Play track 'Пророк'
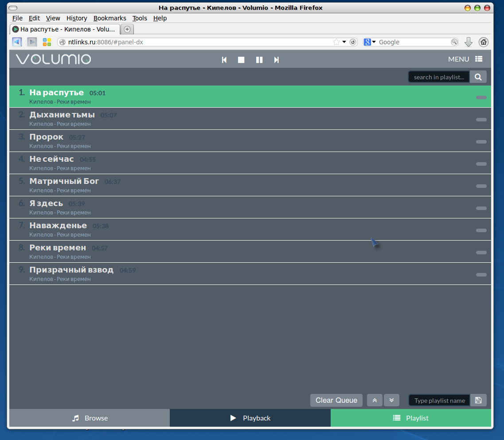Viewport: 504px width, 440px height. (x=250, y=141)
